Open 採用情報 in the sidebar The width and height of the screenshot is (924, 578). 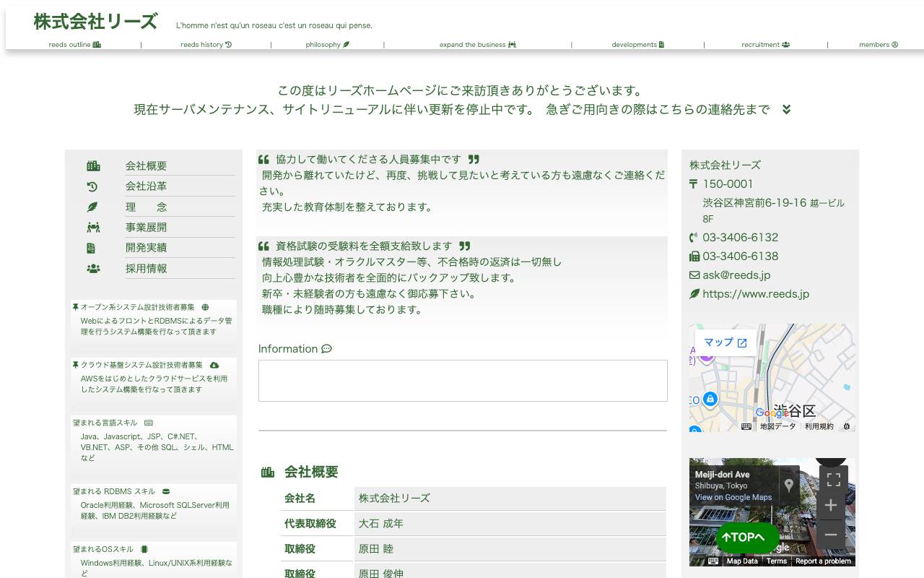[x=147, y=269]
